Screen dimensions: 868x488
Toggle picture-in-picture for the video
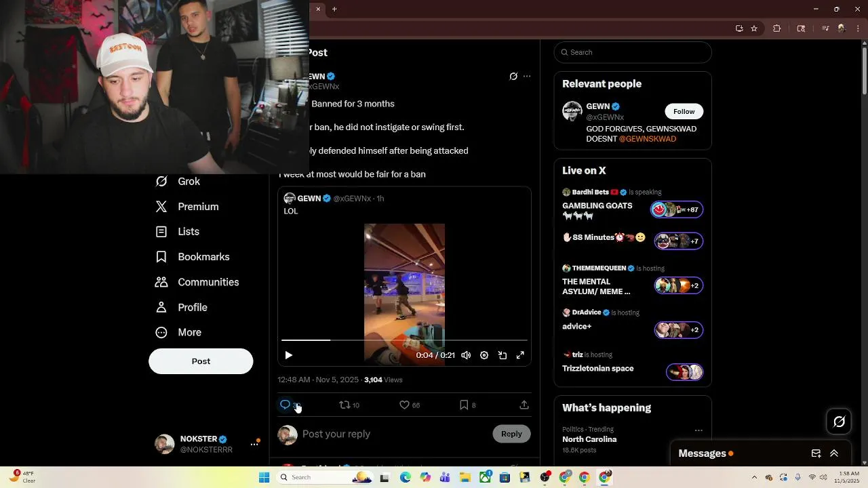(502, 355)
